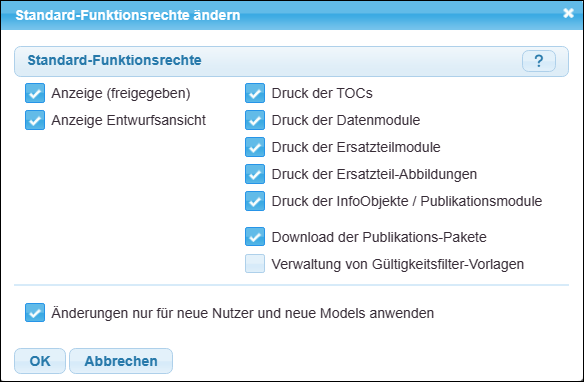The image size is (584, 382).
Task: Open help via the question mark button
Action: tap(539, 61)
